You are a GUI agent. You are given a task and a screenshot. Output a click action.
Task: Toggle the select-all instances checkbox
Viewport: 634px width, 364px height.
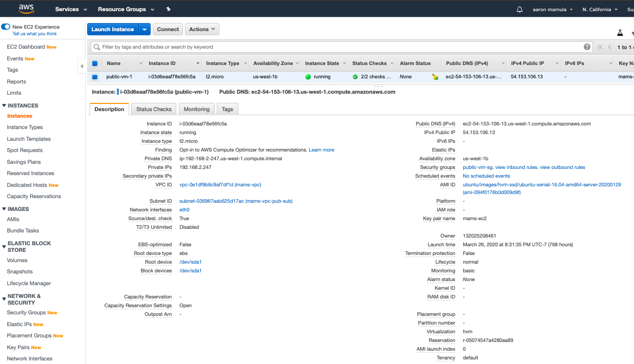tap(95, 63)
